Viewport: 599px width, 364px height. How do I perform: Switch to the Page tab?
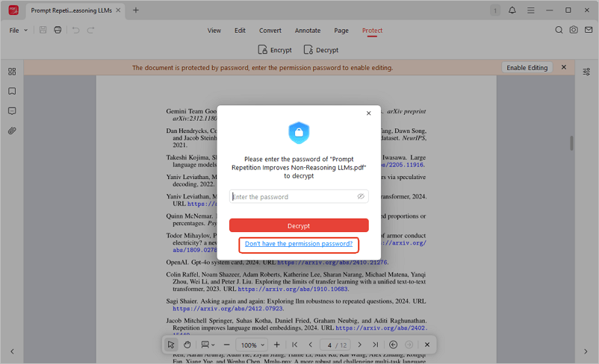pos(341,30)
